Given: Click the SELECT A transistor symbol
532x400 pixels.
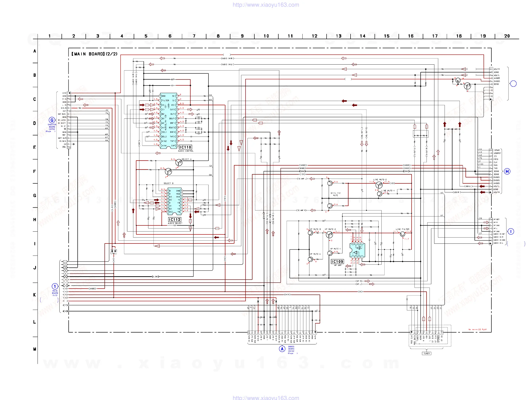Looking at the screenshot, I should click(x=179, y=163).
